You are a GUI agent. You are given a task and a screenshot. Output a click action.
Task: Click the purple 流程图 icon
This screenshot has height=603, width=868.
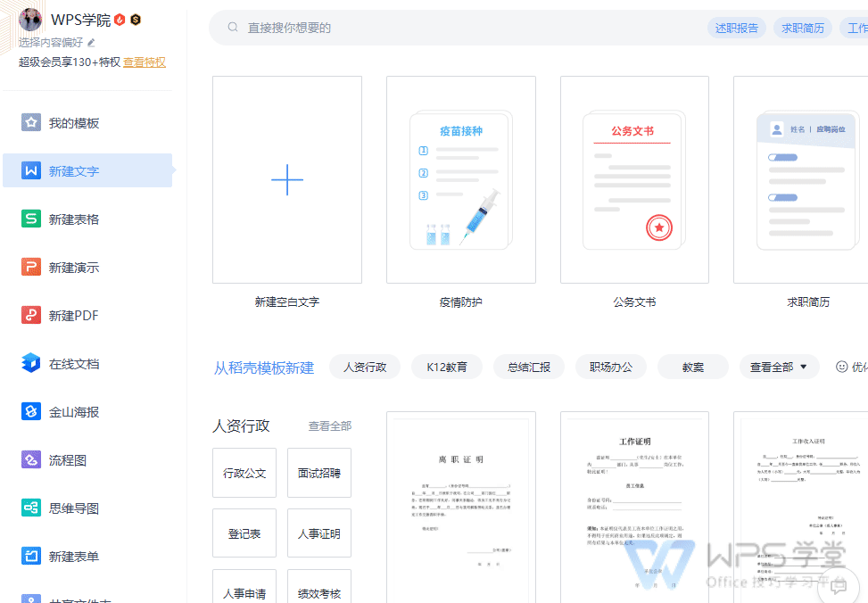tap(31, 459)
